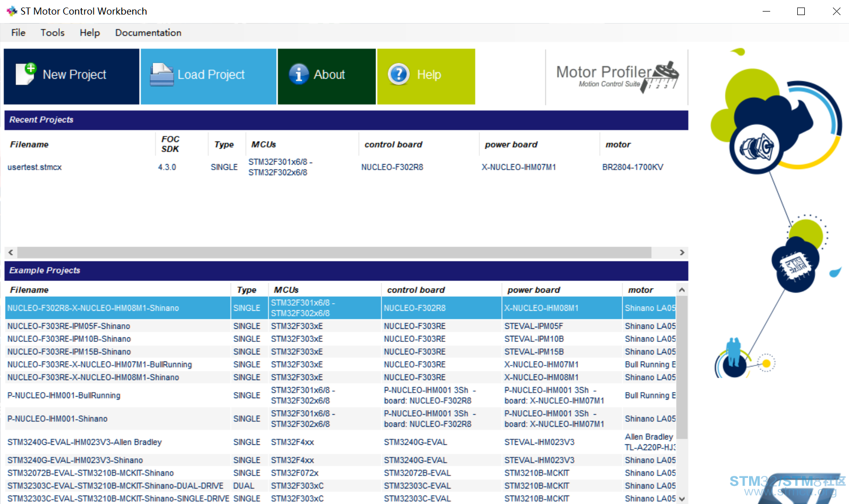Click the Recent Projects horizontal scrollbar thumb
The width and height of the screenshot is (849, 504).
334,253
